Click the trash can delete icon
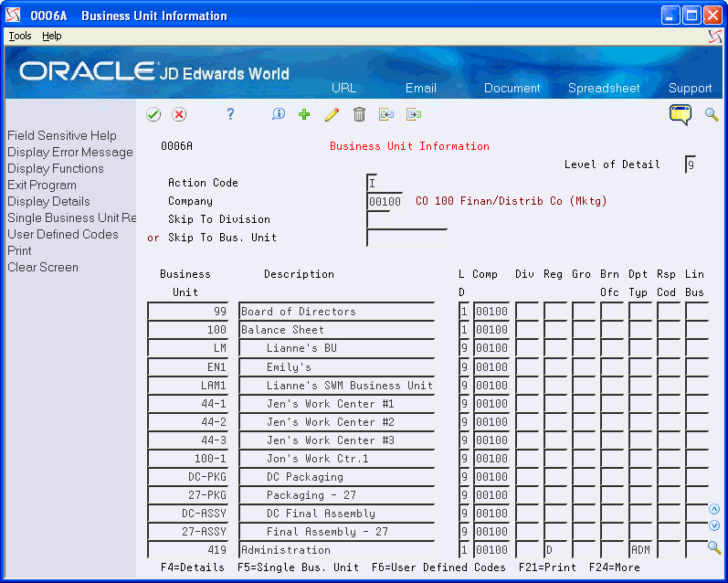 (359, 114)
